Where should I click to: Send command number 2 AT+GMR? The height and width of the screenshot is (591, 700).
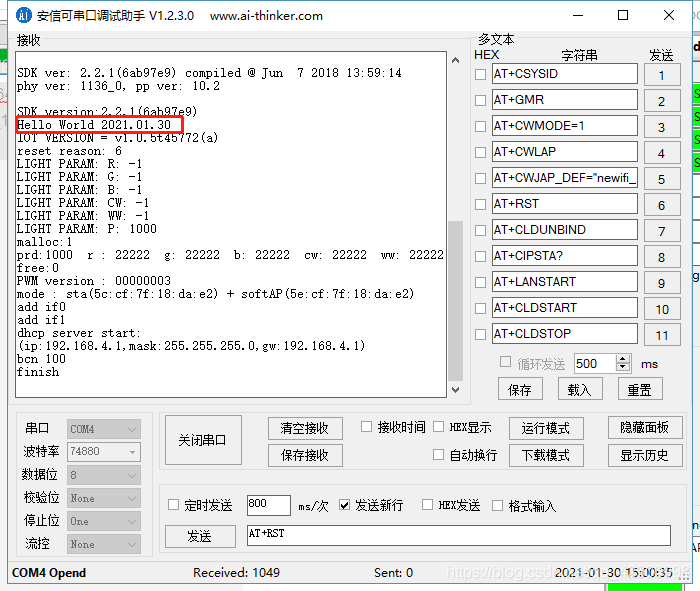pyautogui.click(x=662, y=101)
